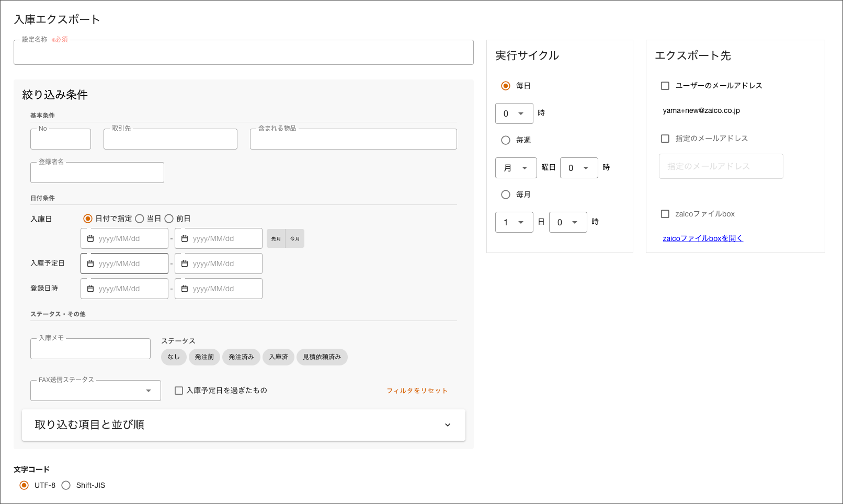843x504 pixels.
Task: Click the 先月 quick date button
Action: [276, 238]
